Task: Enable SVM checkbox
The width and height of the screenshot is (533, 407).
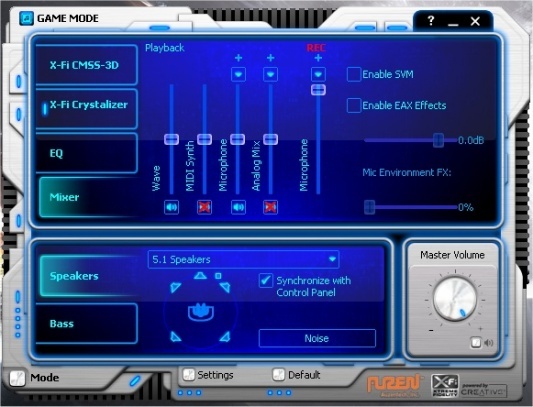Action: click(354, 74)
